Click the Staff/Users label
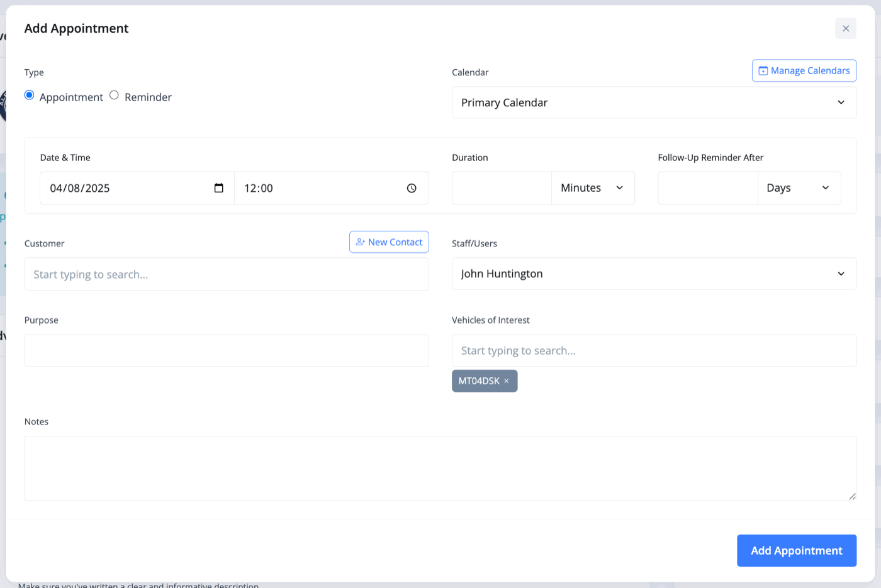This screenshot has height=588, width=881. [474, 243]
